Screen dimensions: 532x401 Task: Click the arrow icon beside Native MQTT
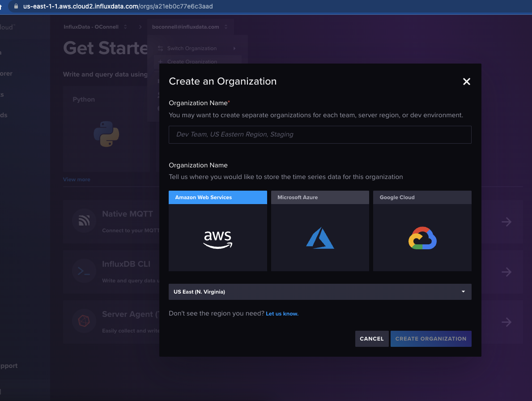(506, 222)
